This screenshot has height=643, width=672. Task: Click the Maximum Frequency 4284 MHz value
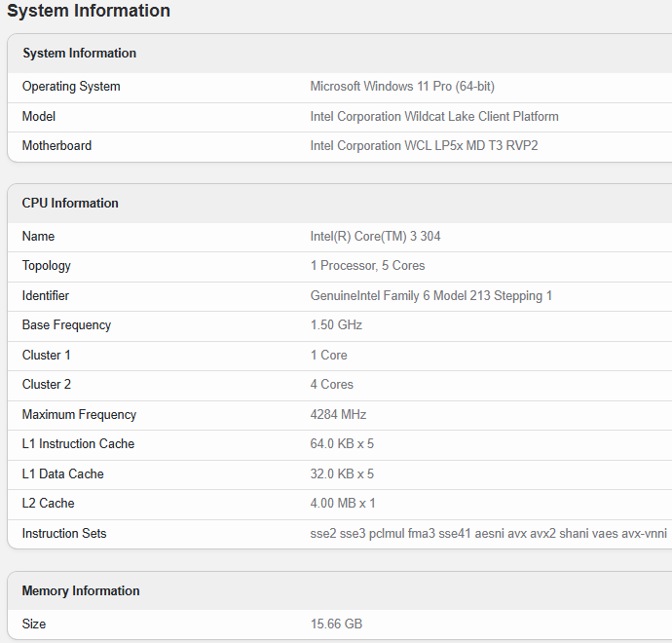pos(338,415)
